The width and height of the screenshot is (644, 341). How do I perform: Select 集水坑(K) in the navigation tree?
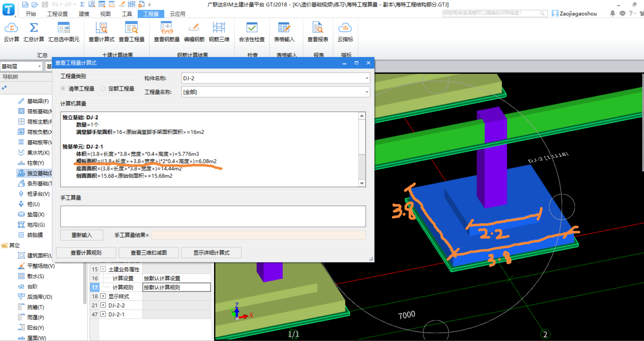click(x=34, y=152)
